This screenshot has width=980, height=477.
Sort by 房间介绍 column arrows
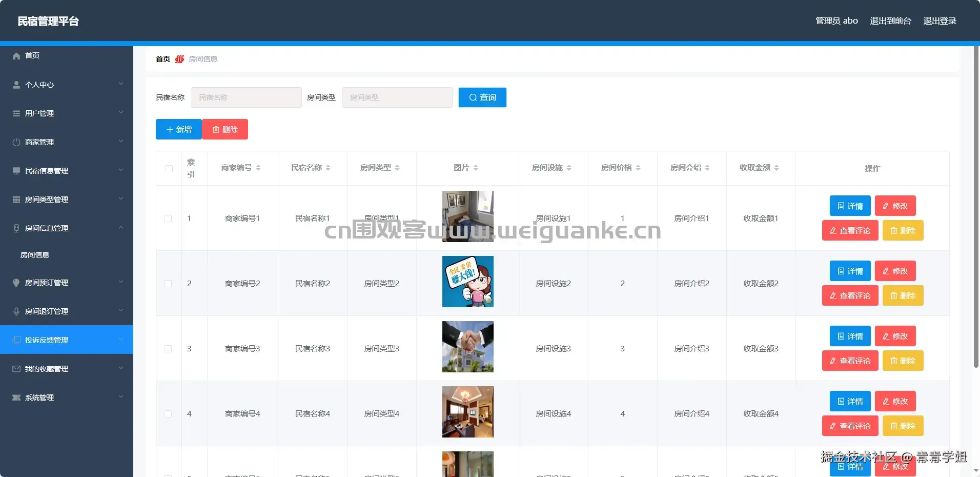coord(707,168)
